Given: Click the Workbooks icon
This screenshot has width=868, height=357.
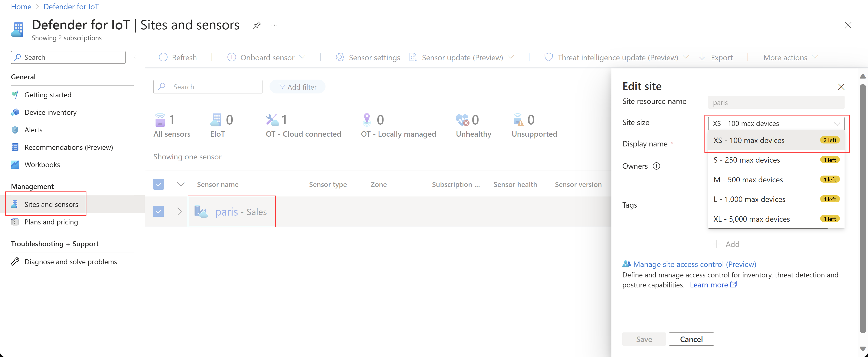Looking at the screenshot, I should click(x=15, y=164).
